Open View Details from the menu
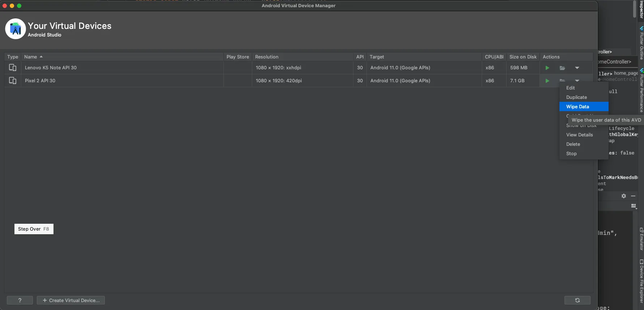 (x=584, y=135)
